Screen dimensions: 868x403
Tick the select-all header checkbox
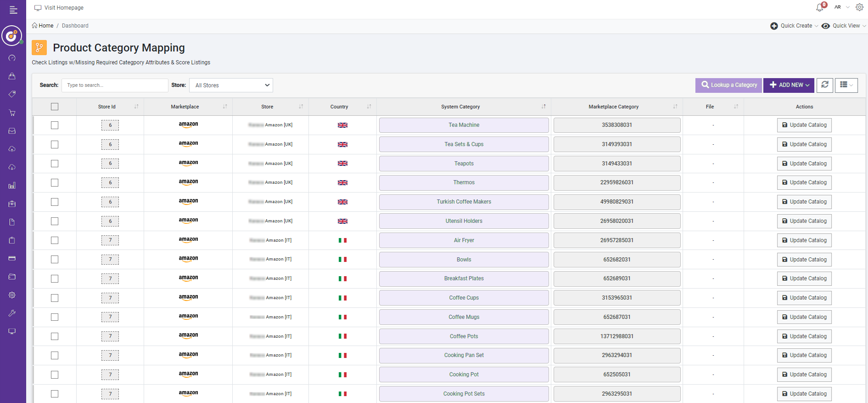[55, 107]
